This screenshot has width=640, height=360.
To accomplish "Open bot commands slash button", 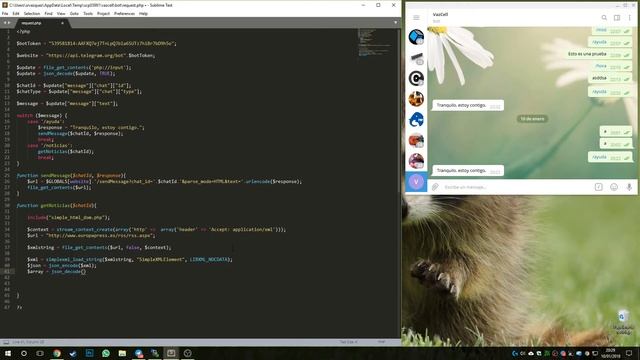I will [598, 187].
